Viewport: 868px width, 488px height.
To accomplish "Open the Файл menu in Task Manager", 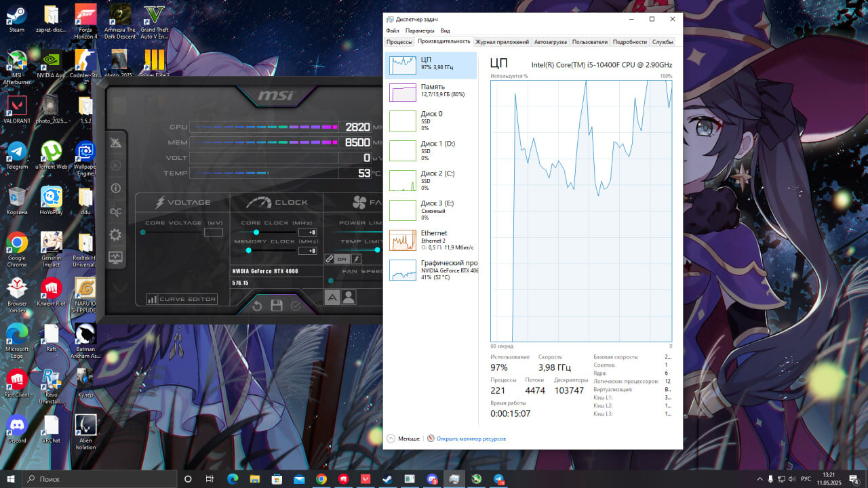I will 393,30.
